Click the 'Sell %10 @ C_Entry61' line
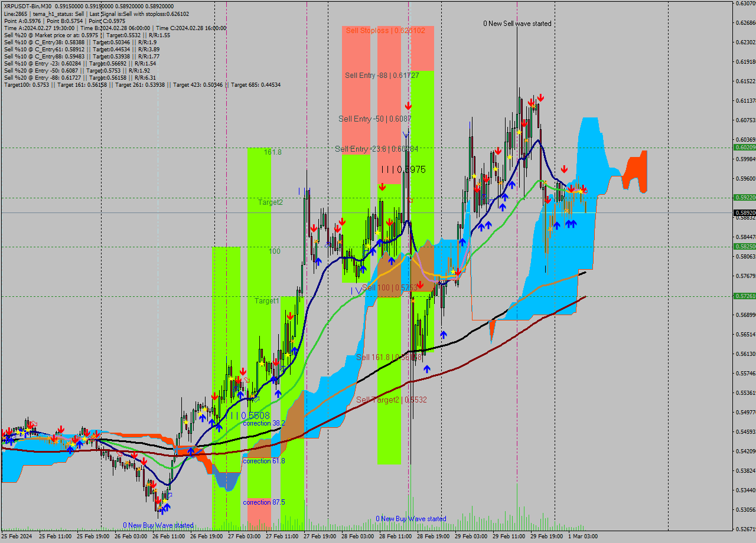Screen dimensions: 756x543 click(82, 49)
